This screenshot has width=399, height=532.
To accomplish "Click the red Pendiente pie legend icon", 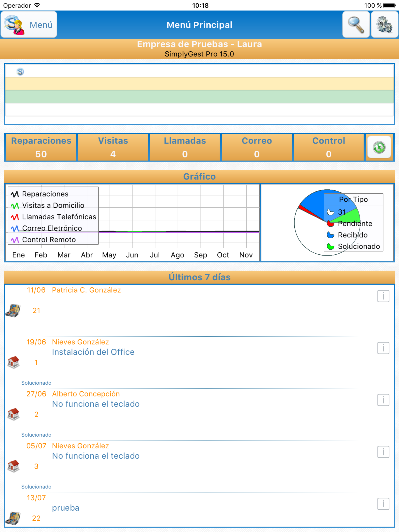I will pos(331,223).
